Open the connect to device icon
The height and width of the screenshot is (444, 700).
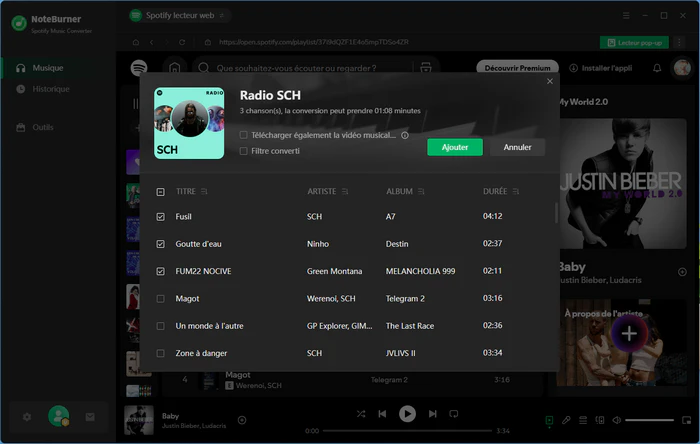(600, 420)
